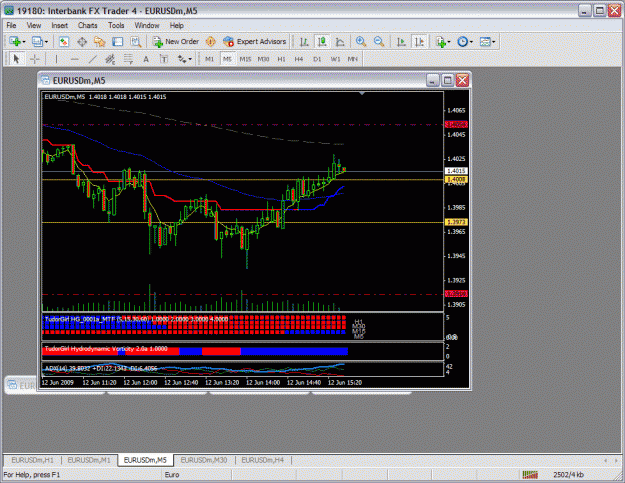Open the Arrows objects dropdown
Image resolution: width=625 pixels, height=483 pixels.
(x=190, y=59)
